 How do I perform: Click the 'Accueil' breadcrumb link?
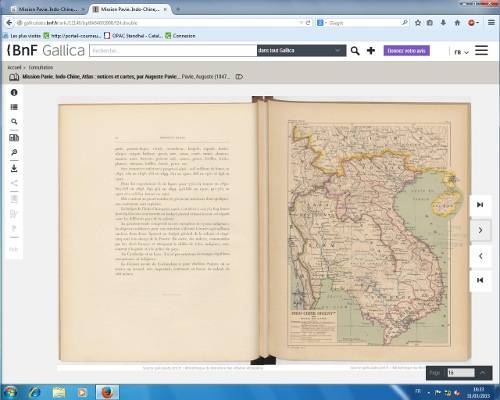tap(14, 67)
